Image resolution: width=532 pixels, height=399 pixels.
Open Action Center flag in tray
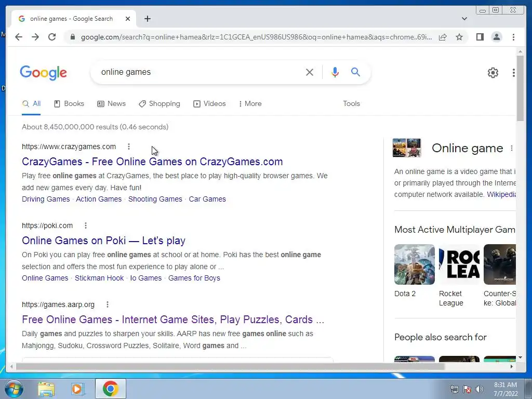467,389
